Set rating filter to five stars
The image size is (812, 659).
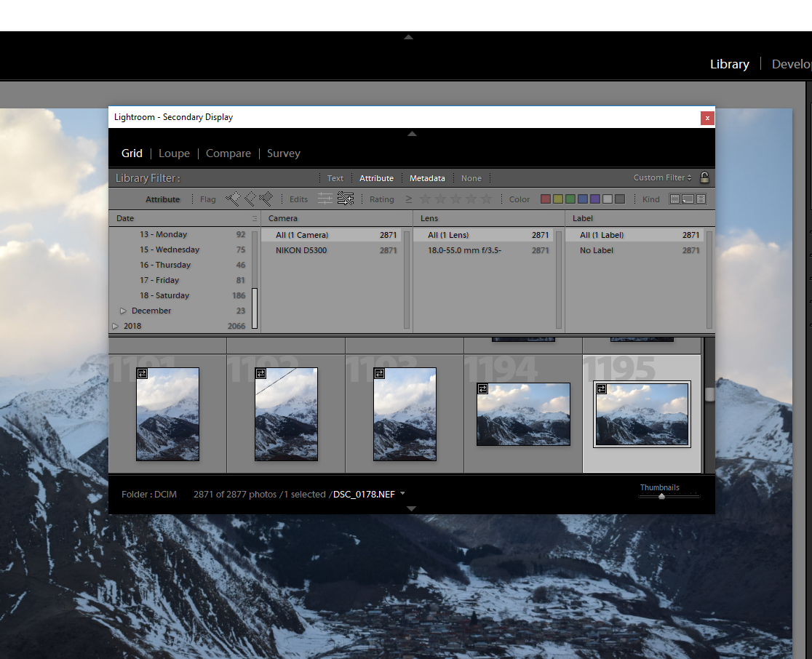[x=486, y=199]
